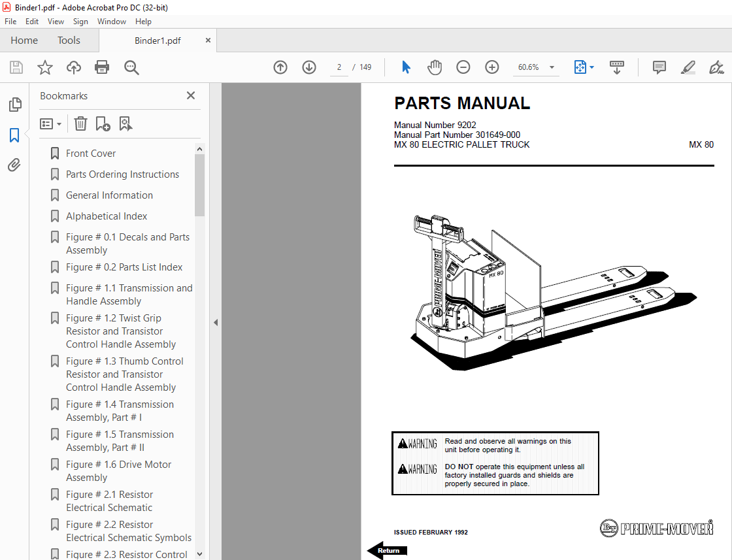Viewport: 732px width, 560px height.
Task: Open Figure 1.2 Twist Grip bookmark
Action: click(121, 331)
